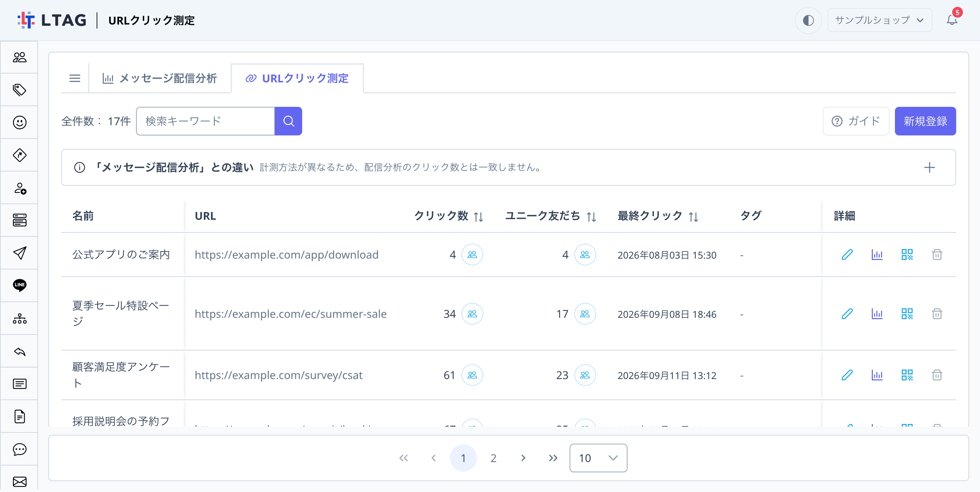
Task: Jump to the last page
Action: (x=553, y=458)
